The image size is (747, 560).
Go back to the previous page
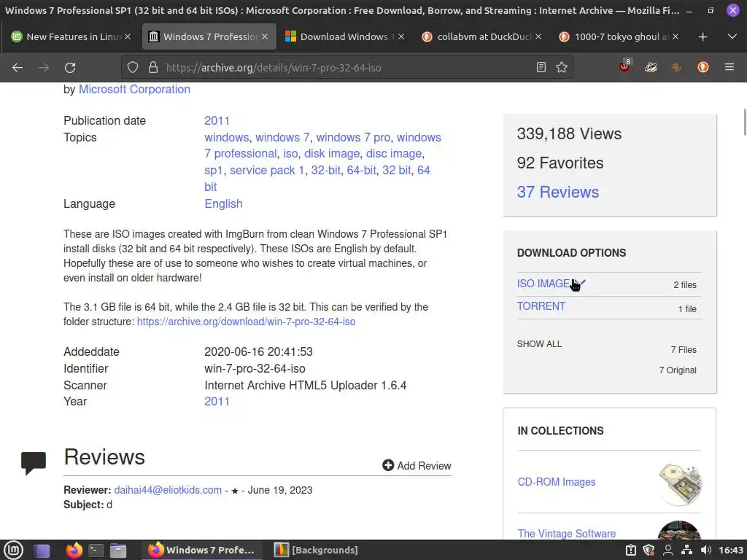[x=18, y=68]
